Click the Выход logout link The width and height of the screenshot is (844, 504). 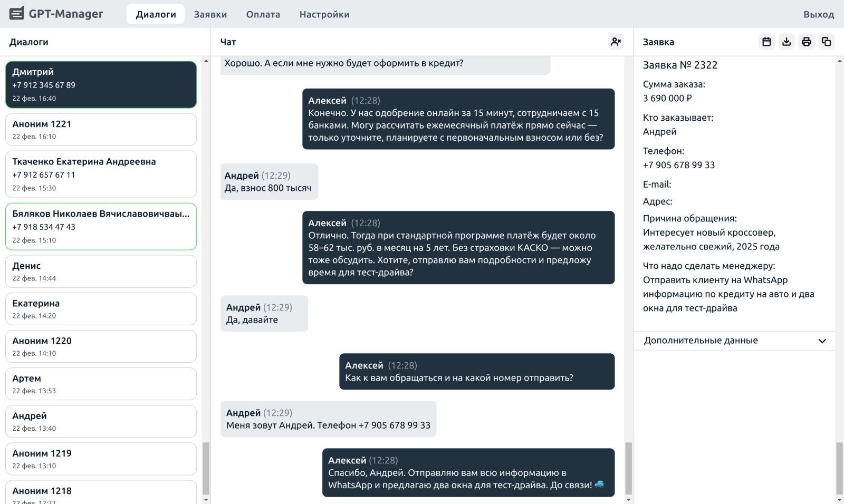(x=818, y=14)
